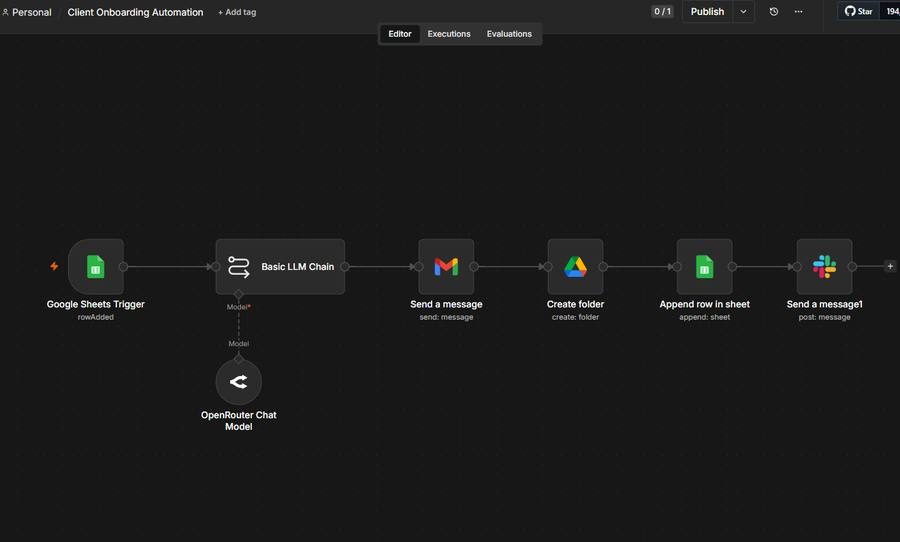Image resolution: width=900 pixels, height=542 pixels.
Task: Click the Basic LLM Chain output connector
Action: pyautogui.click(x=344, y=266)
